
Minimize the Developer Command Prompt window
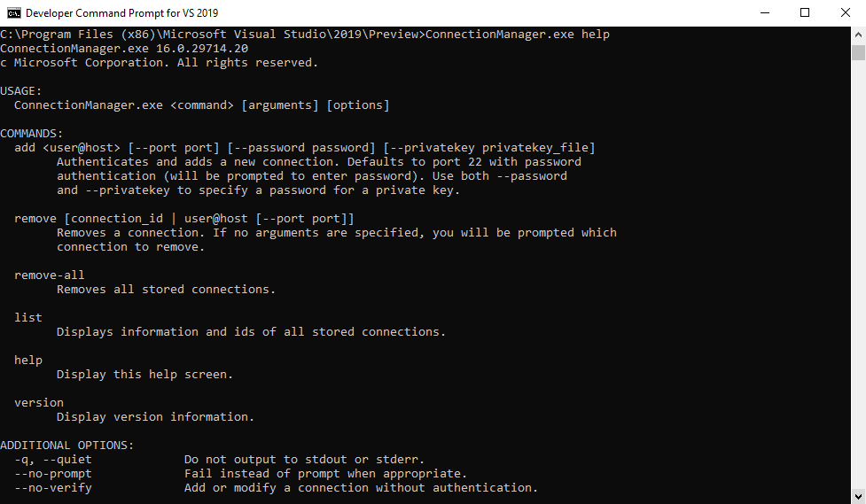tap(764, 13)
